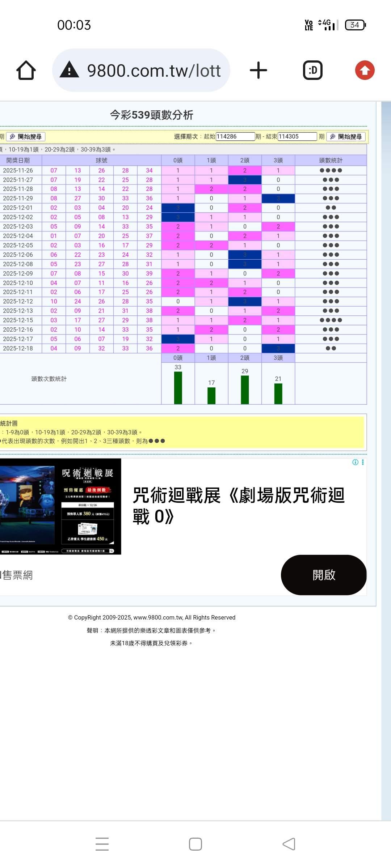Click the 咒術迴戰展 ad headline
This screenshot has height=868, width=391.
tap(238, 506)
